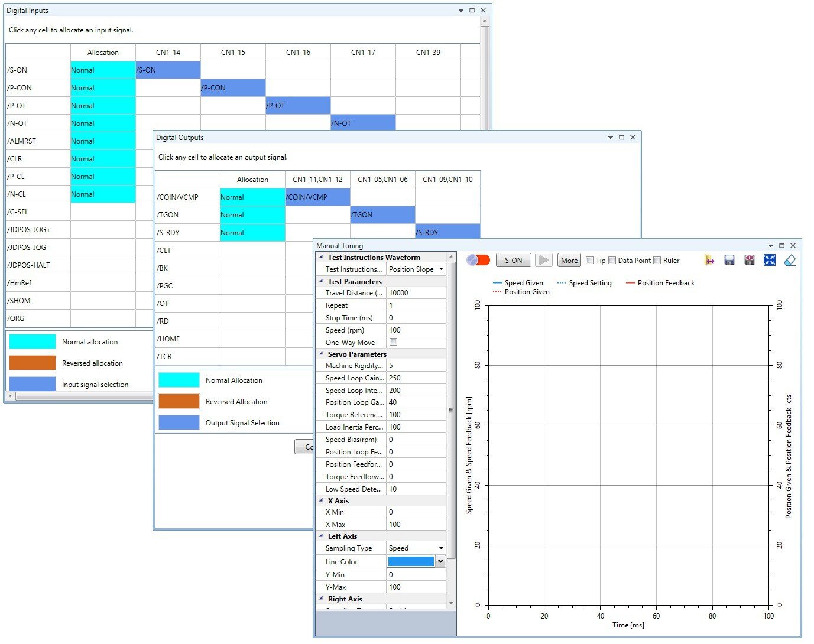
Task: Click the orange Reversed Allocation swatch in Digital Outputs
Action: point(179,401)
